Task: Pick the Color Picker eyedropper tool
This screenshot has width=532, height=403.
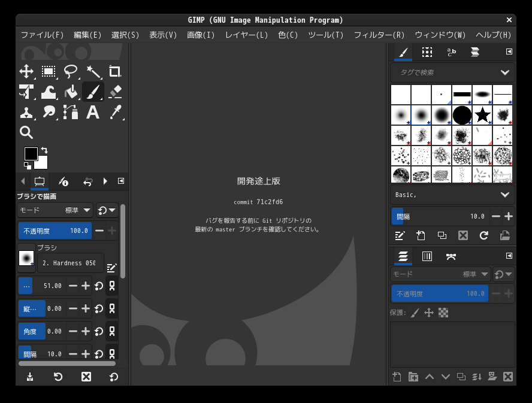Action: pyautogui.click(x=115, y=112)
